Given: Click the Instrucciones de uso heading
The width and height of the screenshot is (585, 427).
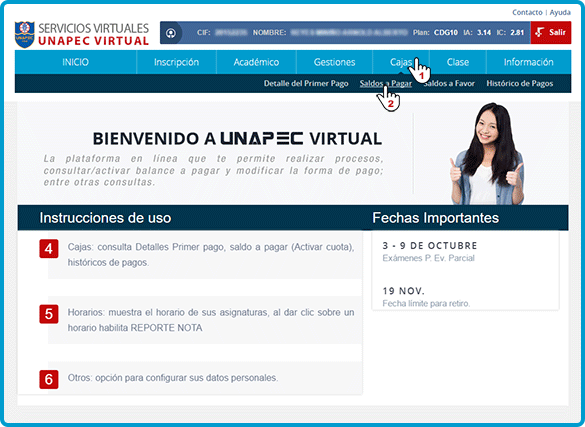Looking at the screenshot, I should [105, 218].
